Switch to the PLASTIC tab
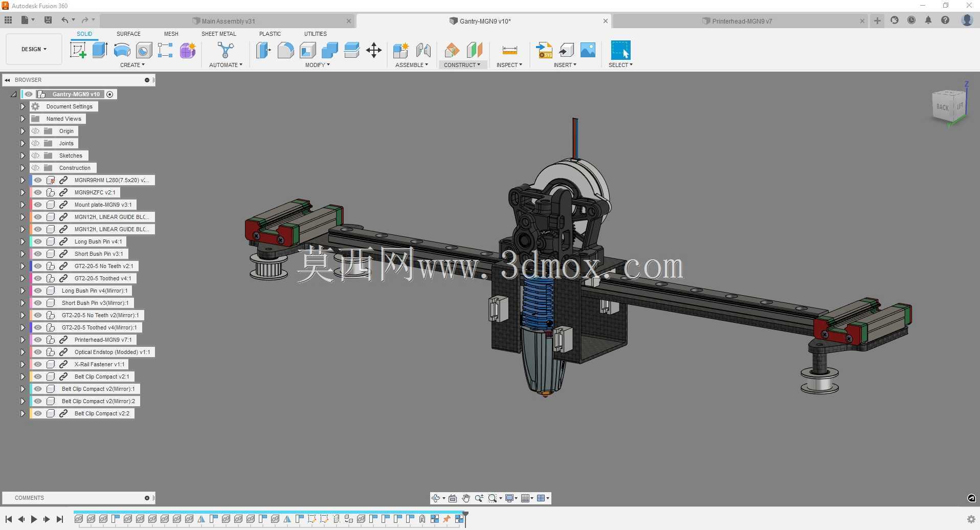 tap(270, 34)
